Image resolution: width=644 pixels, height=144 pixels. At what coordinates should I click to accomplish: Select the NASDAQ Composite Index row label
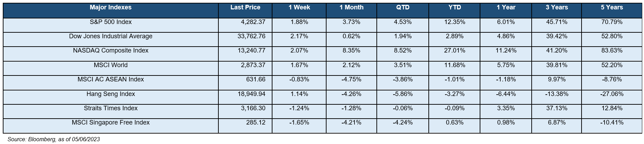[111, 50]
